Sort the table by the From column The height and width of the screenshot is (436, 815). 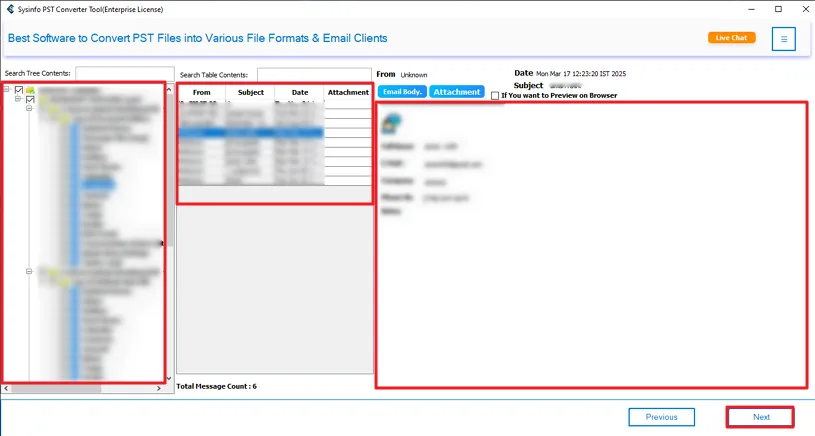[x=202, y=93]
